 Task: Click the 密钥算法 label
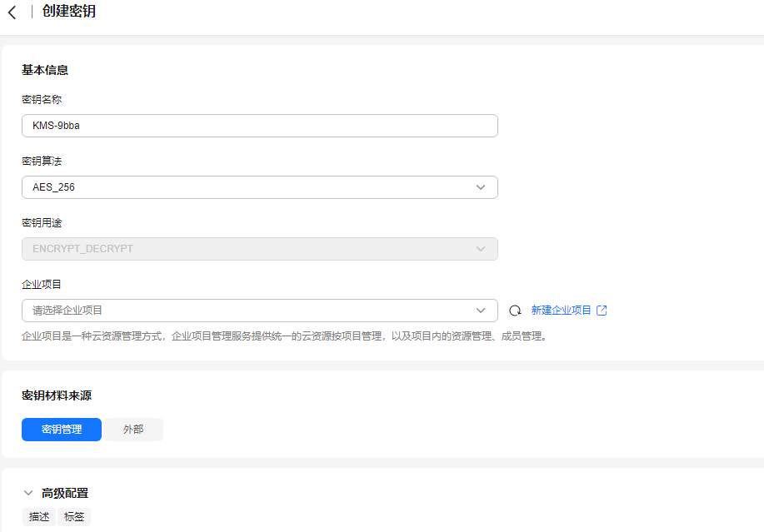[42, 162]
